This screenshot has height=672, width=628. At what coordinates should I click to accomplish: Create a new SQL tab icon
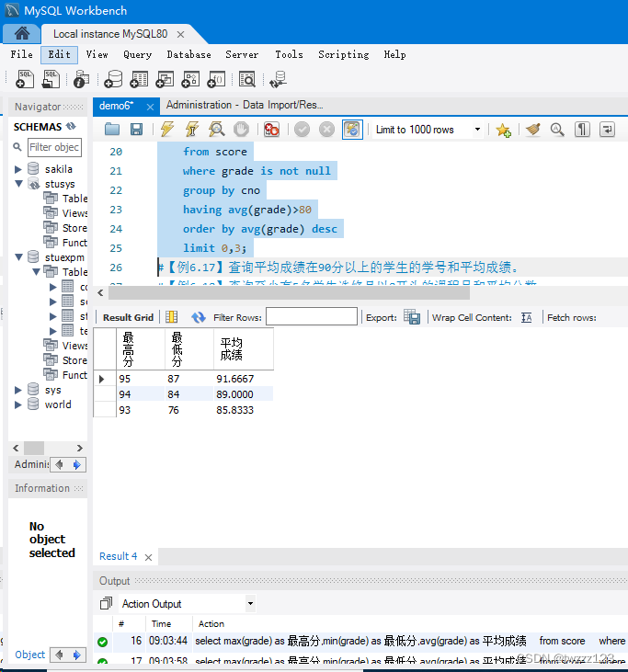tap(25, 79)
